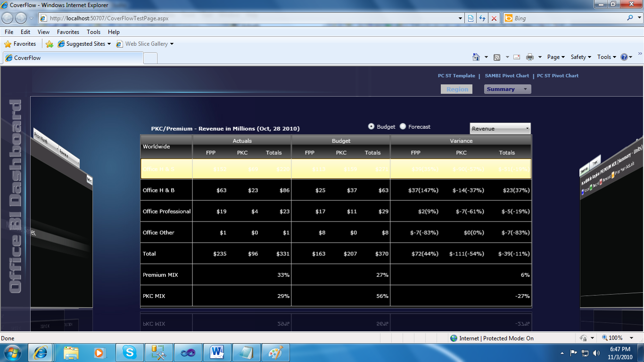Open the SAMBI Pivot Chart link
Screen dimensions: 644x362
coord(507,75)
